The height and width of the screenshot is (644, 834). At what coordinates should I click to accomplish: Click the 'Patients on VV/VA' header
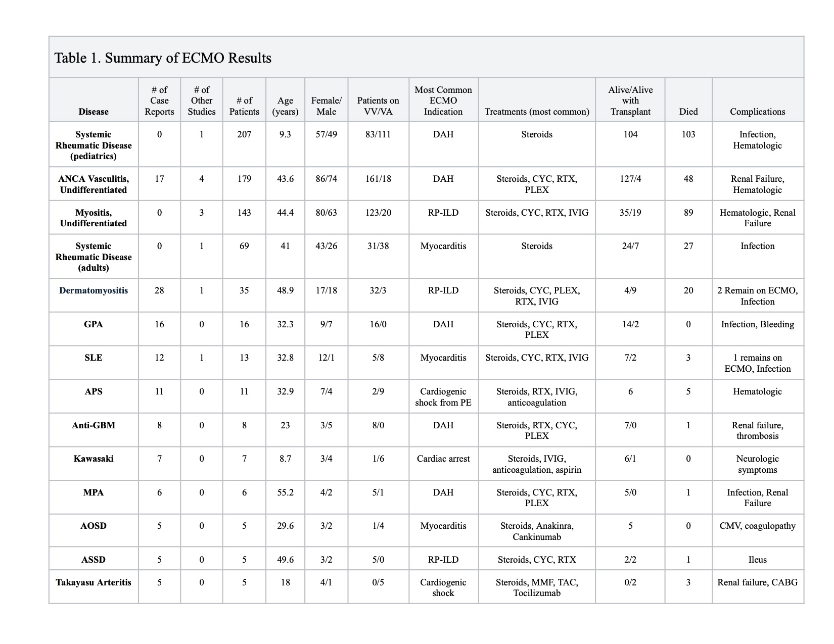pyautogui.click(x=378, y=106)
